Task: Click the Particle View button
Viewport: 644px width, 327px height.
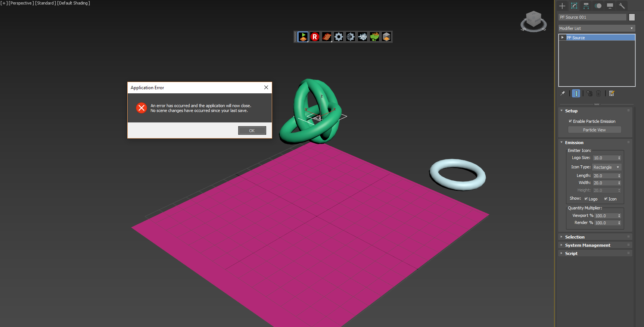Action: click(594, 130)
